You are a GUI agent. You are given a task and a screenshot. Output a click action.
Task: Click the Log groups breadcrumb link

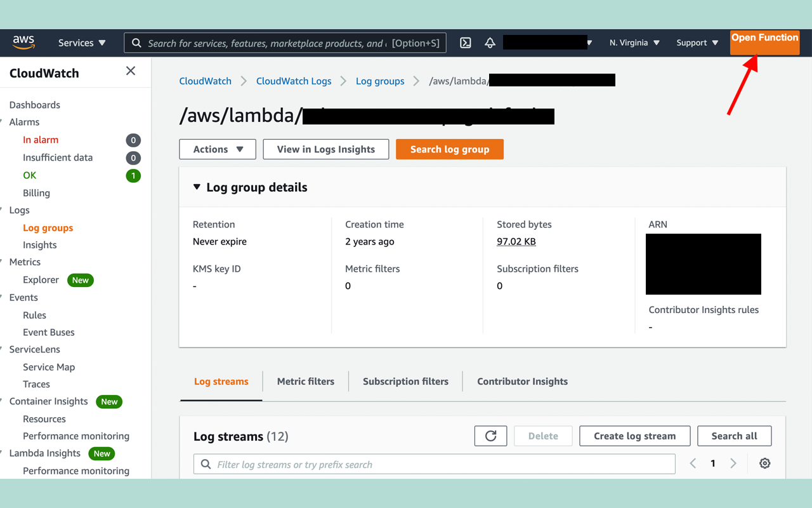tap(380, 81)
